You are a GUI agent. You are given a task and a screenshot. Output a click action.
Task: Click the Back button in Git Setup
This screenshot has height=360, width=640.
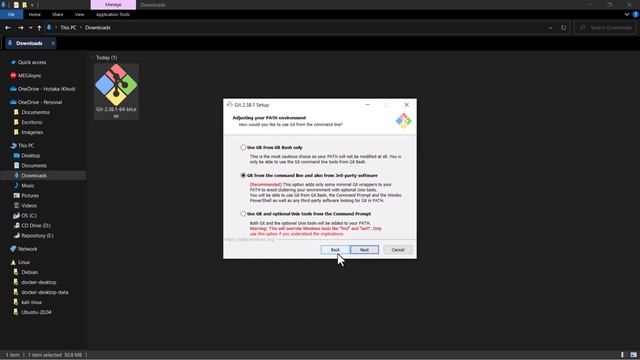[335, 250]
